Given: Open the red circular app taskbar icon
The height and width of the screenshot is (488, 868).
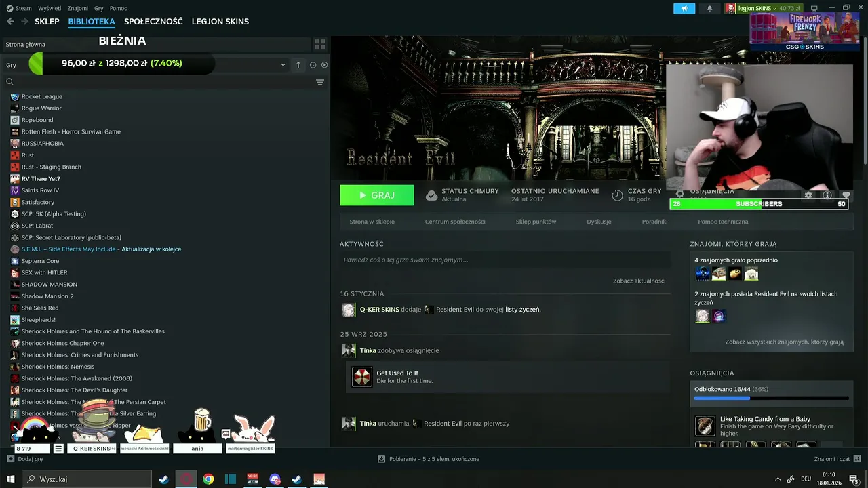Looking at the screenshot, I should coord(186,479).
